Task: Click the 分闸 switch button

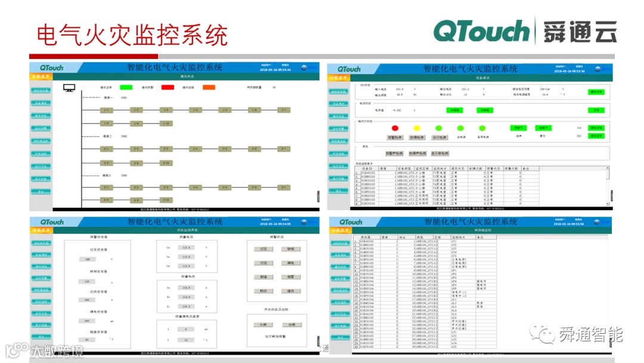Action: [264, 325]
